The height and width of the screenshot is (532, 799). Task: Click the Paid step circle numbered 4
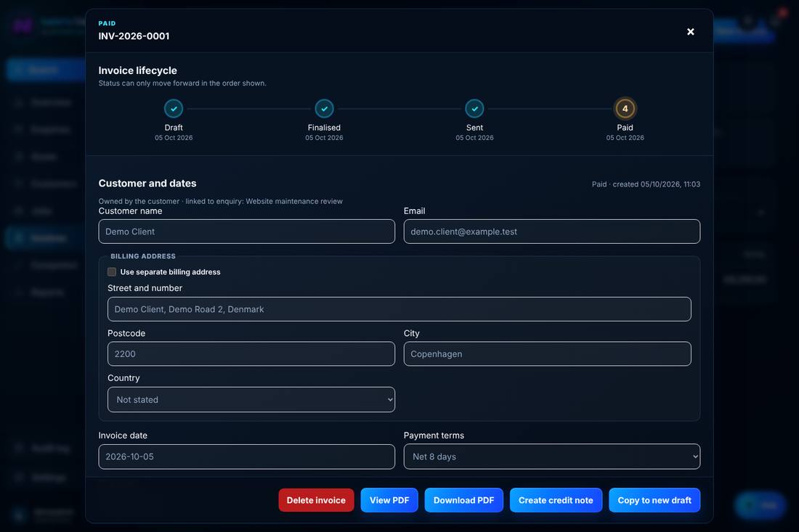click(x=625, y=108)
